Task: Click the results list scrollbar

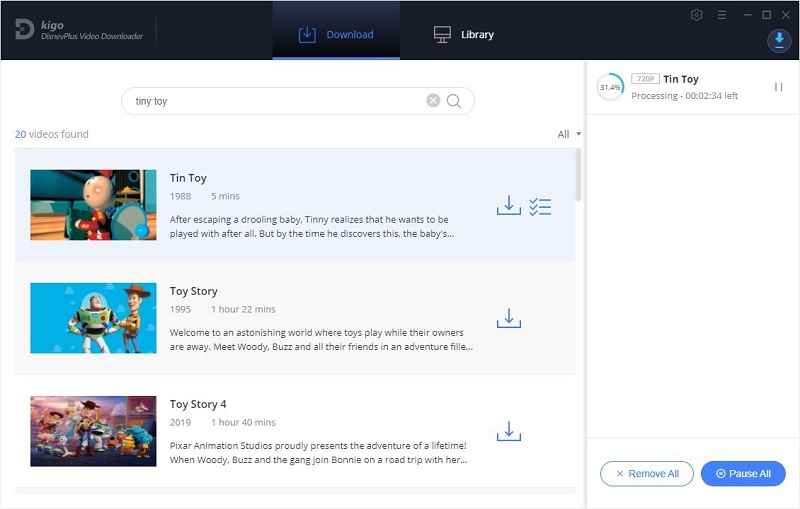Action: [x=578, y=175]
